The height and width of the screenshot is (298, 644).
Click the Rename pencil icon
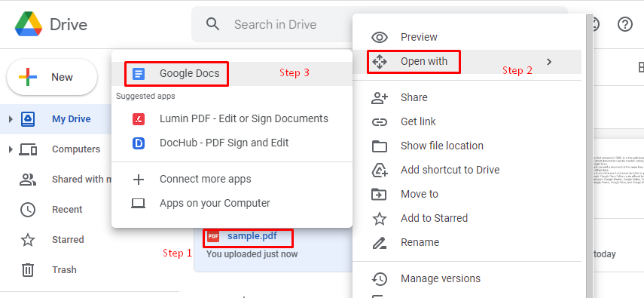[x=380, y=243]
